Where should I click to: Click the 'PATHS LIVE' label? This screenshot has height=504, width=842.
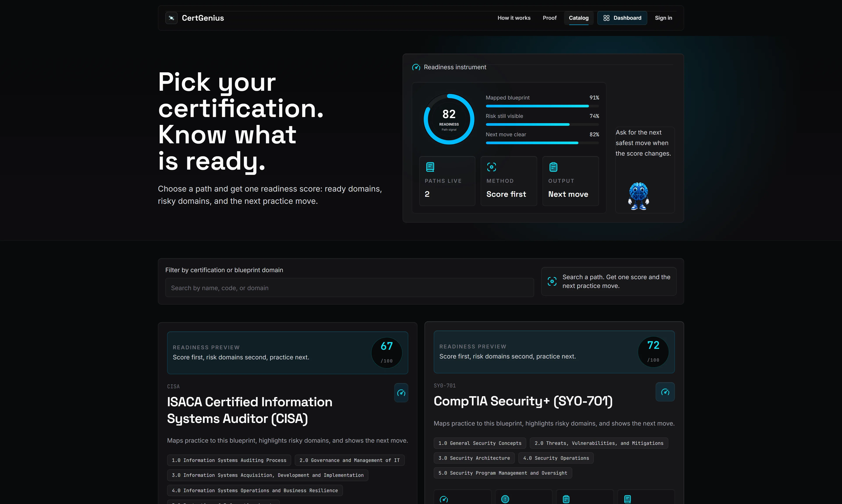coord(443,181)
